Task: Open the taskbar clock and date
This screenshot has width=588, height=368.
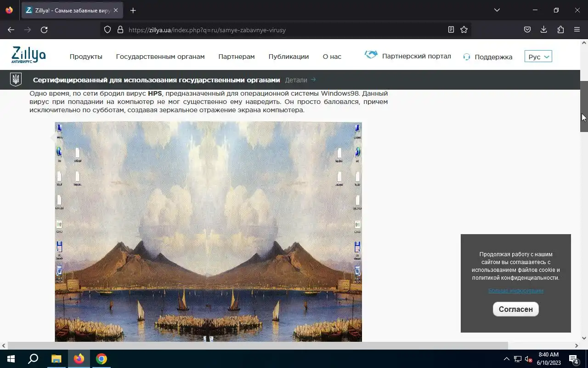Action: 548,359
